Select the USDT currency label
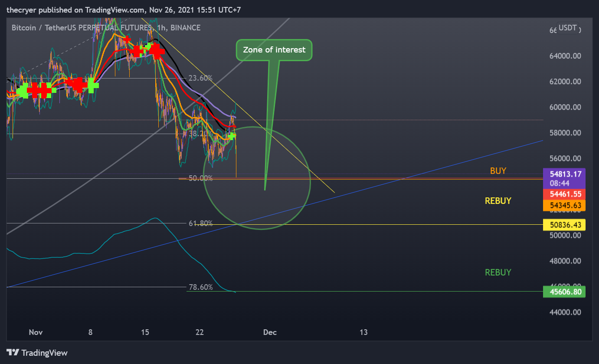This screenshot has height=364, width=599. coord(568,28)
